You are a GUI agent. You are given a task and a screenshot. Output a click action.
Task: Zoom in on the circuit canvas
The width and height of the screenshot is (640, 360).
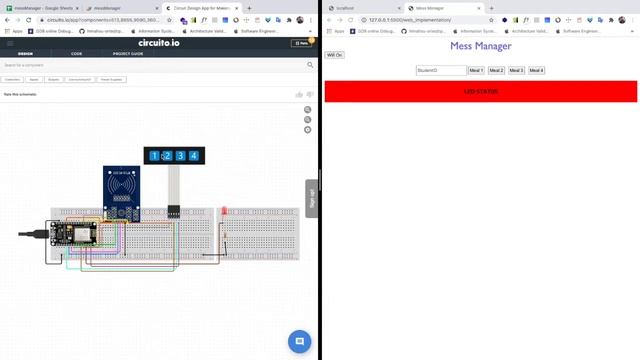click(308, 110)
